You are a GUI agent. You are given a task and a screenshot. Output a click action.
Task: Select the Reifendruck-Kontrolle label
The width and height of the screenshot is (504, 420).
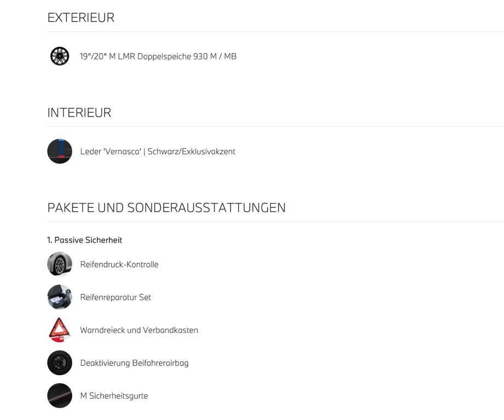pyautogui.click(x=119, y=265)
